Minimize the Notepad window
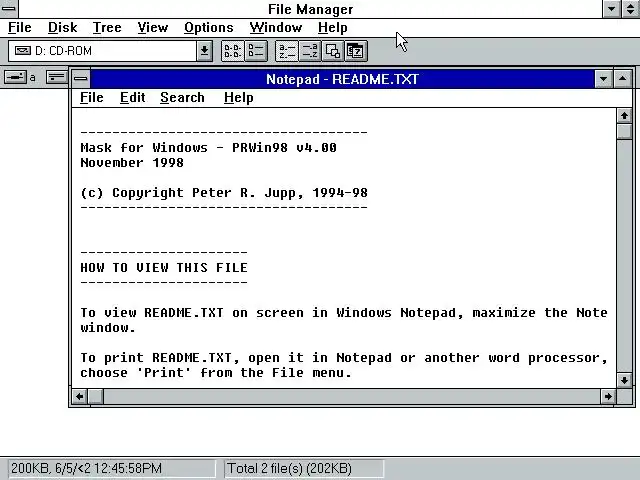 pyautogui.click(x=603, y=79)
